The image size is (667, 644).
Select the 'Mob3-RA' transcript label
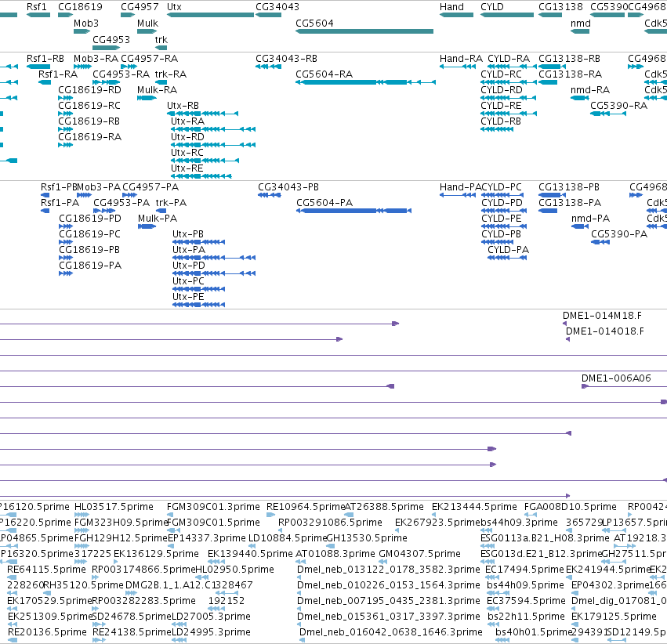(96, 59)
